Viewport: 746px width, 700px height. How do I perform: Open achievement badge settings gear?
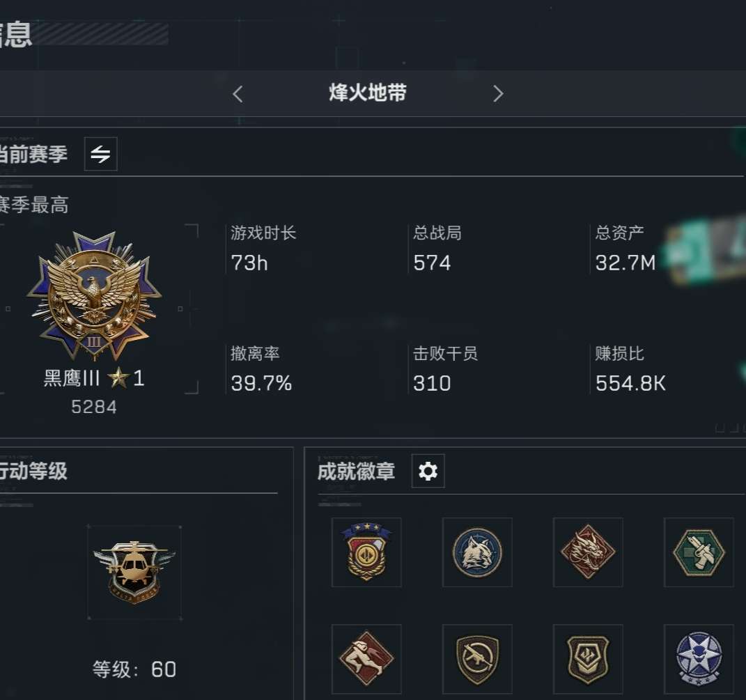(x=428, y=471)
